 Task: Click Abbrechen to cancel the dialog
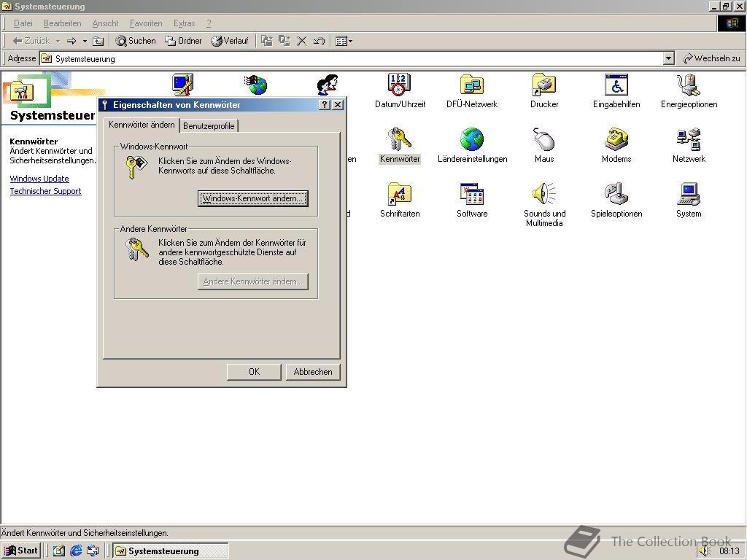pos(313,372)
